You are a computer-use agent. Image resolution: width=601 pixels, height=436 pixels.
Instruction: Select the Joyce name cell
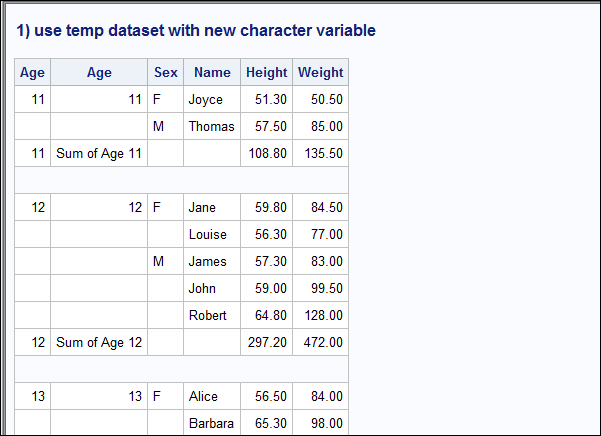pyautogui.click(x=212, y=99)
